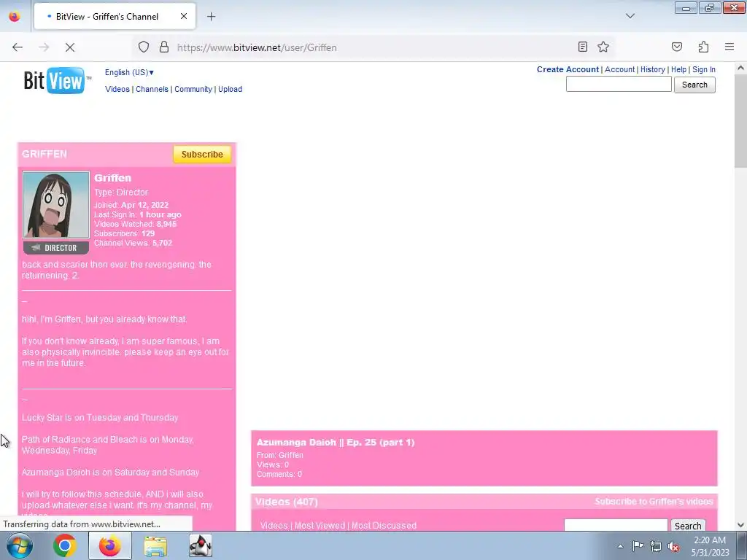Click the page vertical scrollbar thumb
The image size is (747, 560).
(740, 121)
